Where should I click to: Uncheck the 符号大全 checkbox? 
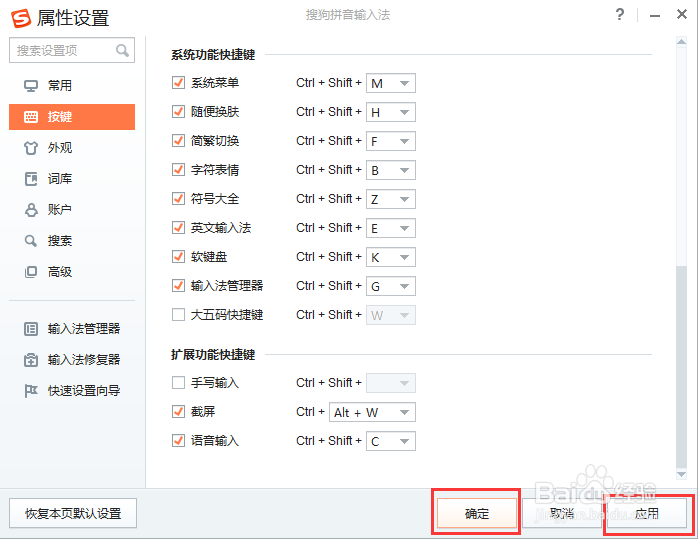tap(179, 199)
